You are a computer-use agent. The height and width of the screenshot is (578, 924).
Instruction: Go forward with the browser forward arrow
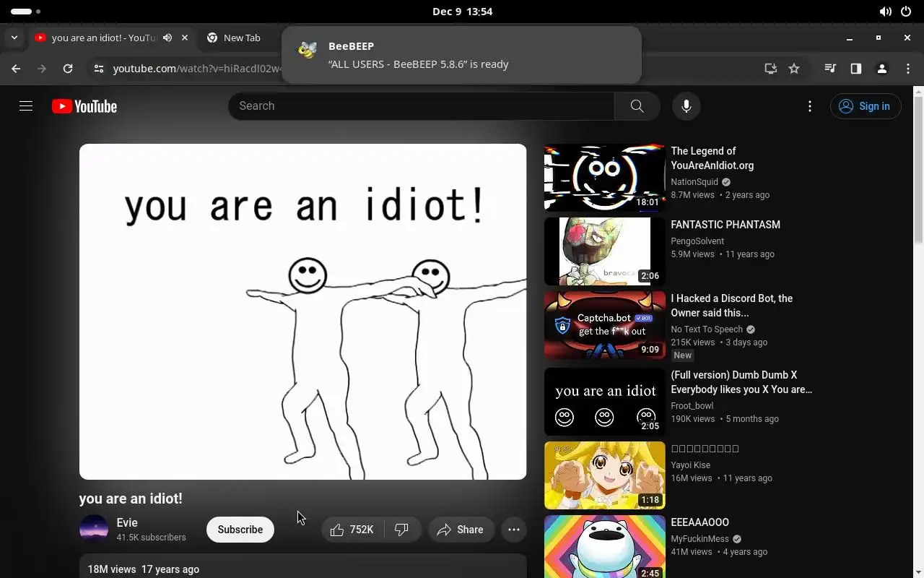tap(42, 69)
